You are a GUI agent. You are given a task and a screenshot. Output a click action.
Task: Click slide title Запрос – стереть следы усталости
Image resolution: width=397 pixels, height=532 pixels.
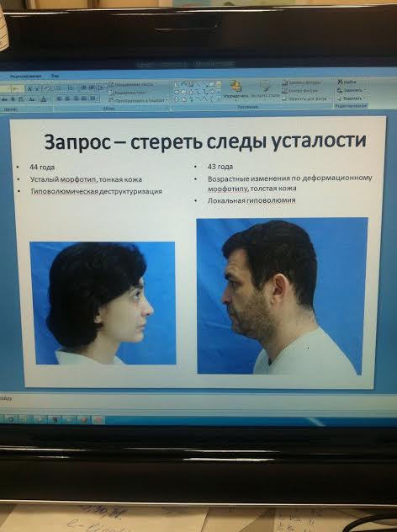205,141
